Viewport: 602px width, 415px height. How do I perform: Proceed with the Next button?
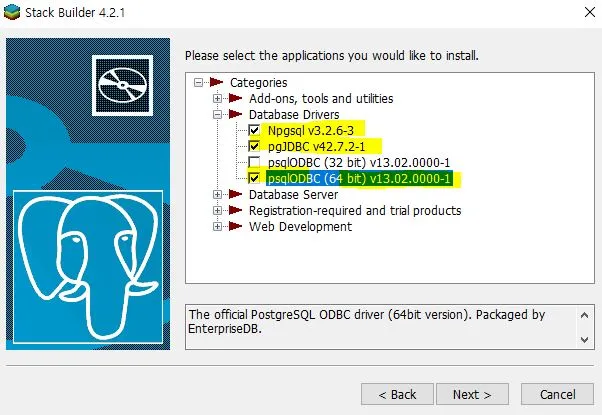pyautogui.click(x=472, y=394)
